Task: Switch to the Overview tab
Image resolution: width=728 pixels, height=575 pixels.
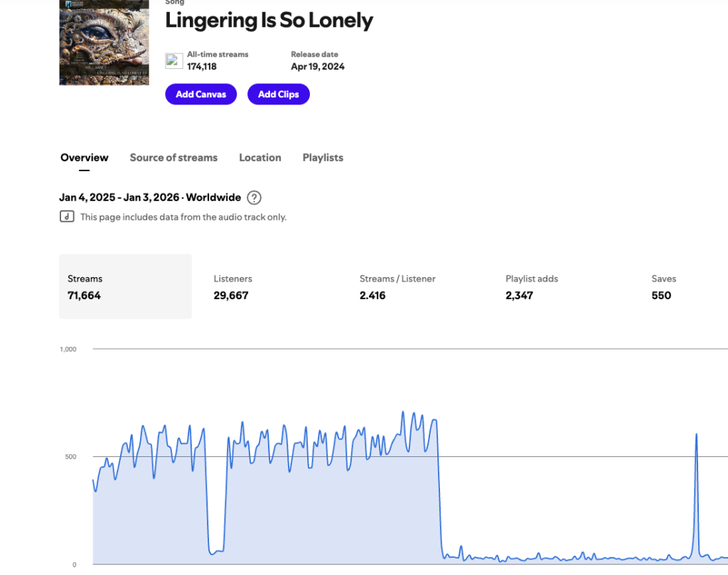Action: pyautogui.click(x=85, y=158)
